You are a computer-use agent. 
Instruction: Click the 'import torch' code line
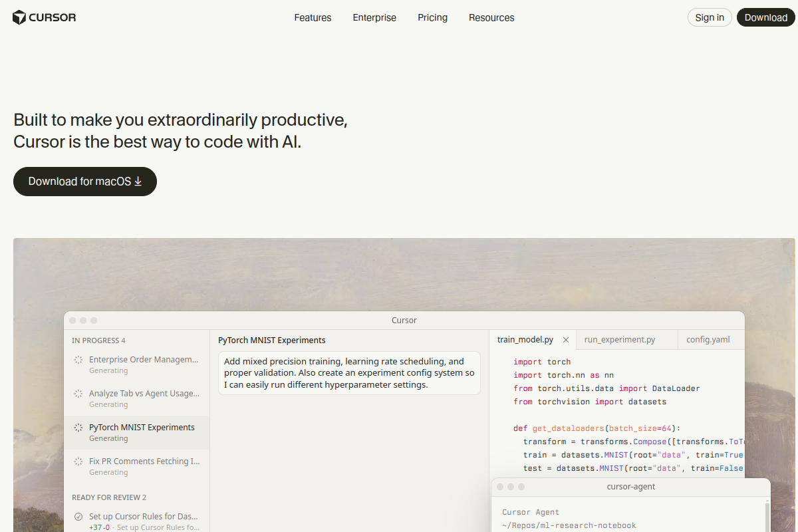[542, 362]
